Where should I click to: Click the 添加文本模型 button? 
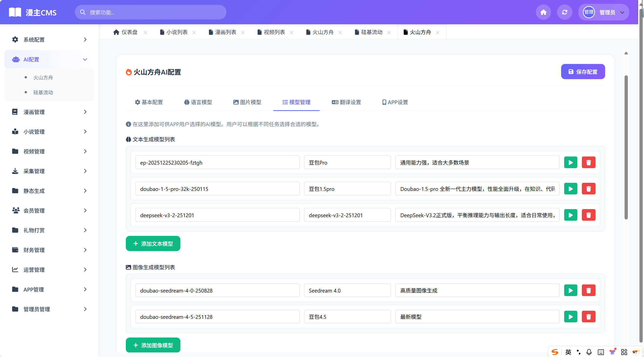(153, 243)
